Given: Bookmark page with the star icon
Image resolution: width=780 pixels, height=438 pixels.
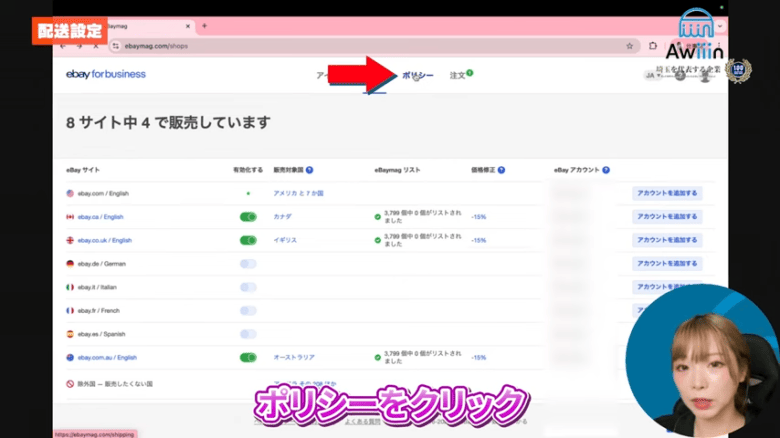Looking at the screenshot, I should pos(629,46).
